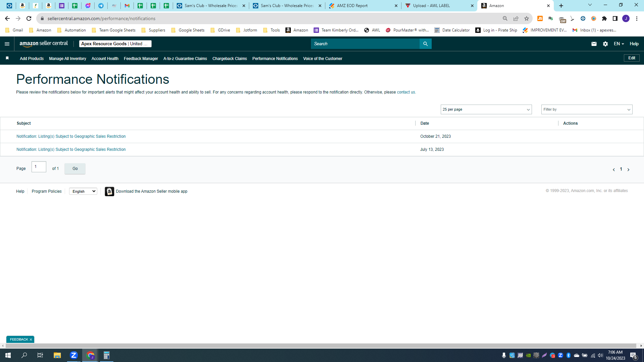The height and width of the screenshot is (362, 644).
Task: Open the mail messages icon
Action: coord(594,44)
